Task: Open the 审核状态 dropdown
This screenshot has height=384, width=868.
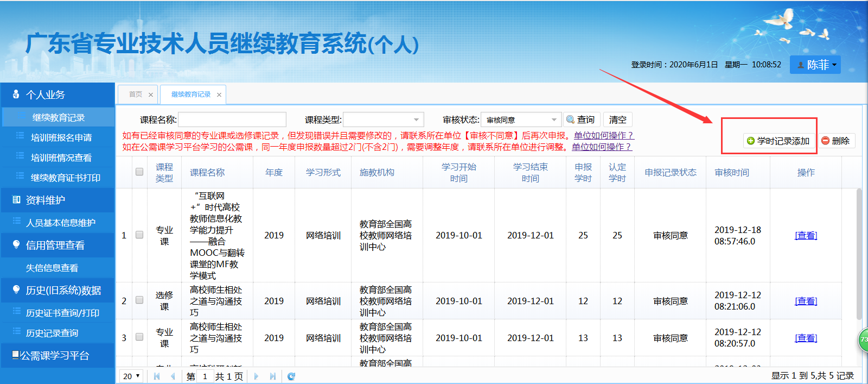Action: pos(521,119)
